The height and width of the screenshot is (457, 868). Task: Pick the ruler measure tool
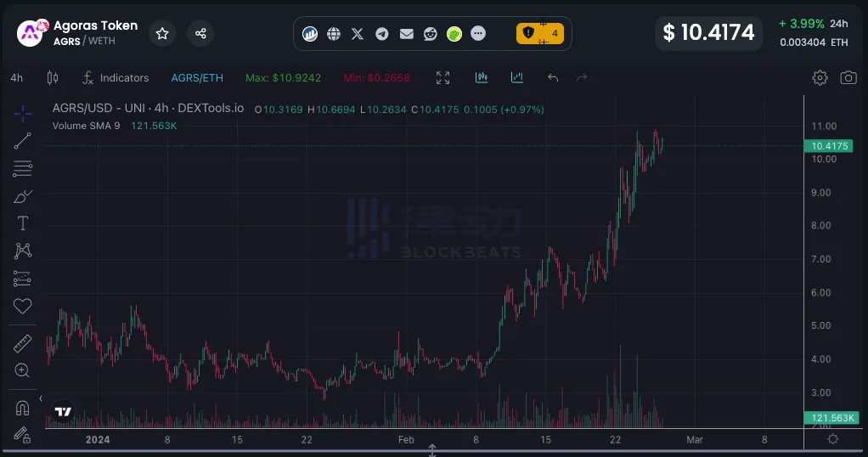23,343
